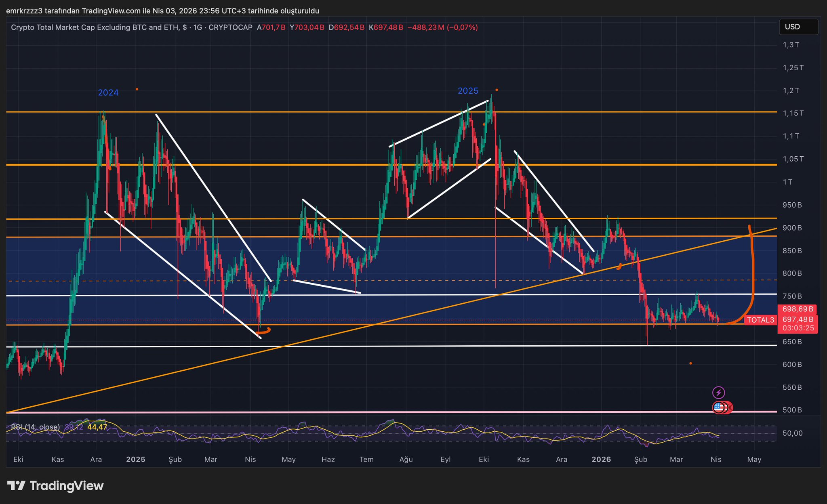Click the bold 2026 label on time axis
Image resolution: width=827 pixels, height=504 pixels.
pyautogui.click(x=601, y=460)
